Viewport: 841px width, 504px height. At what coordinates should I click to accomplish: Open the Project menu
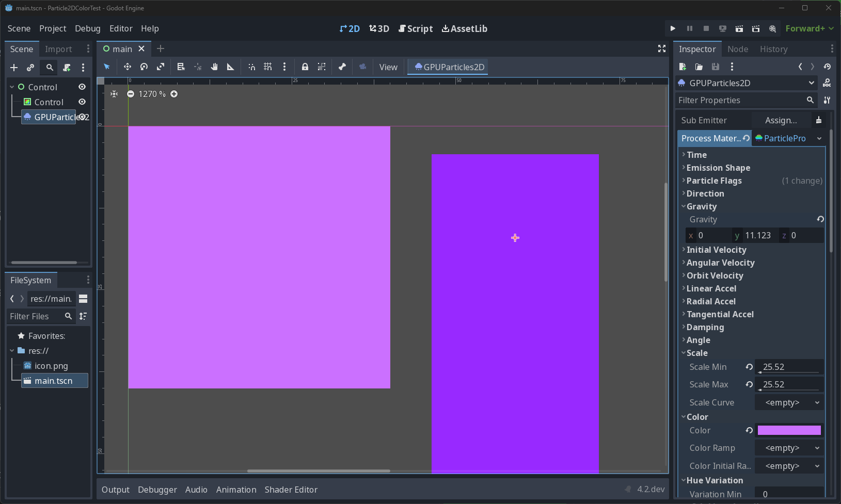coord(52,28)
